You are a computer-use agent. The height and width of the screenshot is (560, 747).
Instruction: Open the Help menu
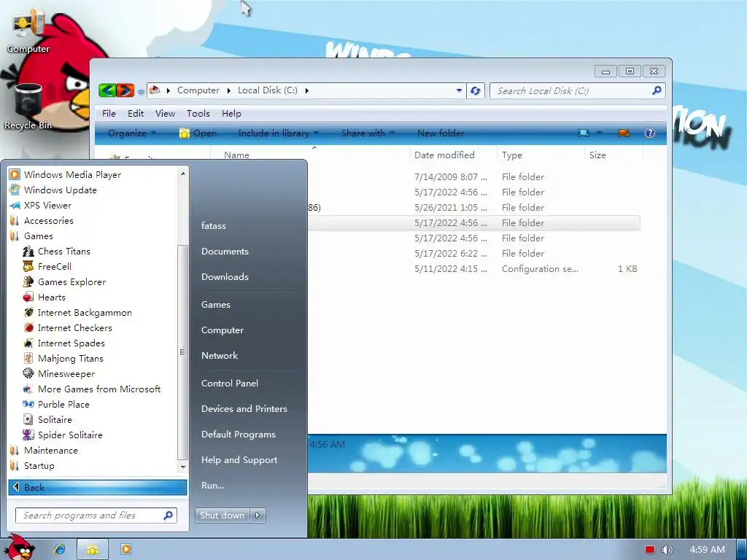pos(231,113)
